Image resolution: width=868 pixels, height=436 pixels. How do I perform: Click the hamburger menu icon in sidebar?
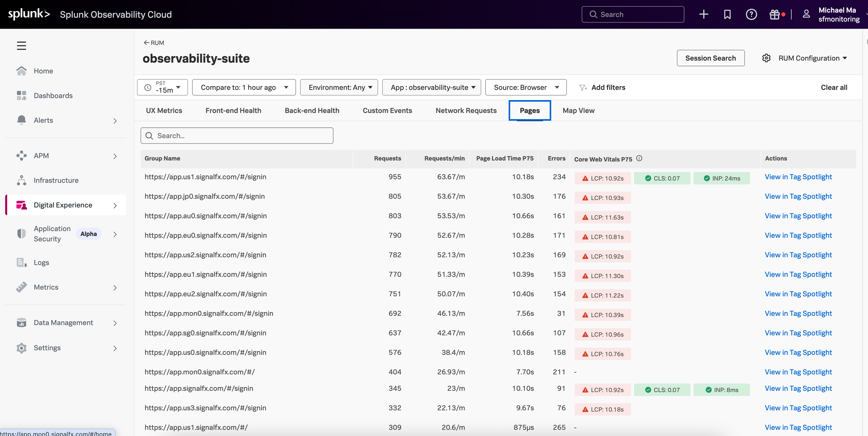(x=22, y=45)
